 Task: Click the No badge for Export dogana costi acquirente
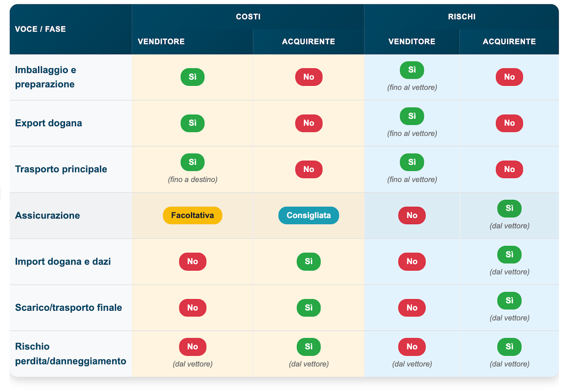308,123
